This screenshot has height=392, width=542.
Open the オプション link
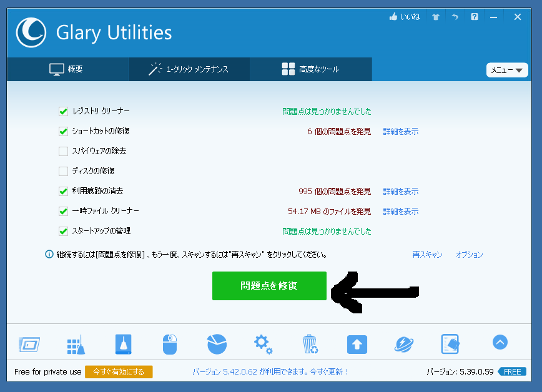pos(469,255)
